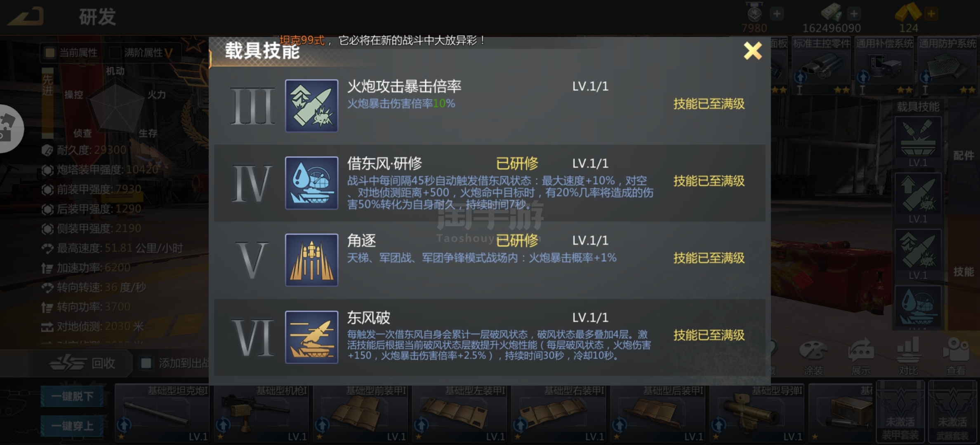Click the back arrow beside 研发
Image resolution: width=980 pixels, height=445 pixels.
(x=26, y=16)
